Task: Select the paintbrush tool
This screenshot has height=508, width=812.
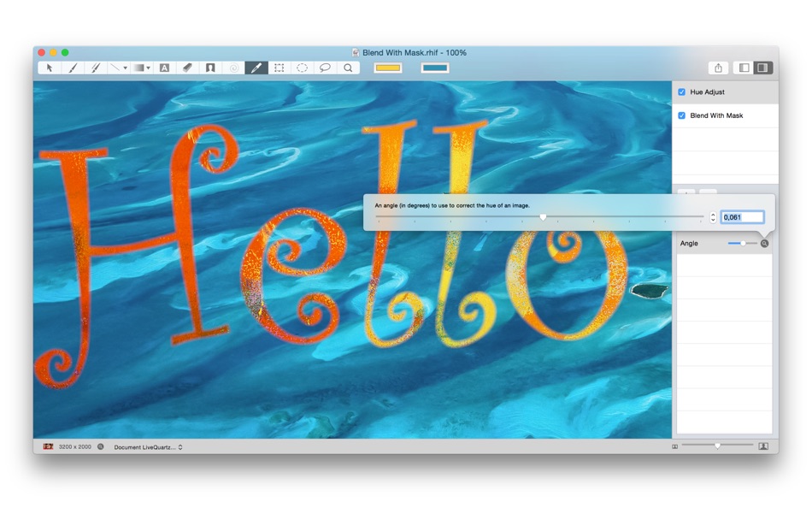Action: pos(73,68)
